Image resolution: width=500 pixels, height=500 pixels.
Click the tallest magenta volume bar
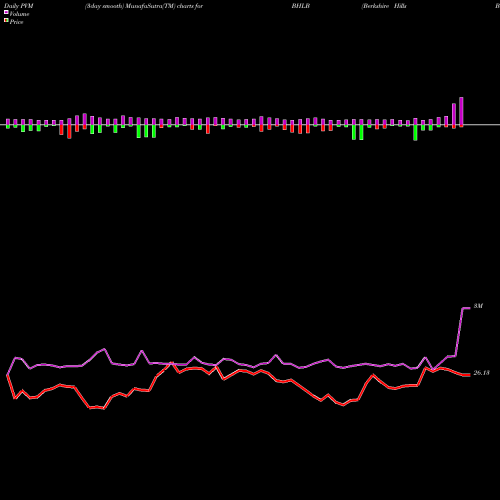coord(461,111)
